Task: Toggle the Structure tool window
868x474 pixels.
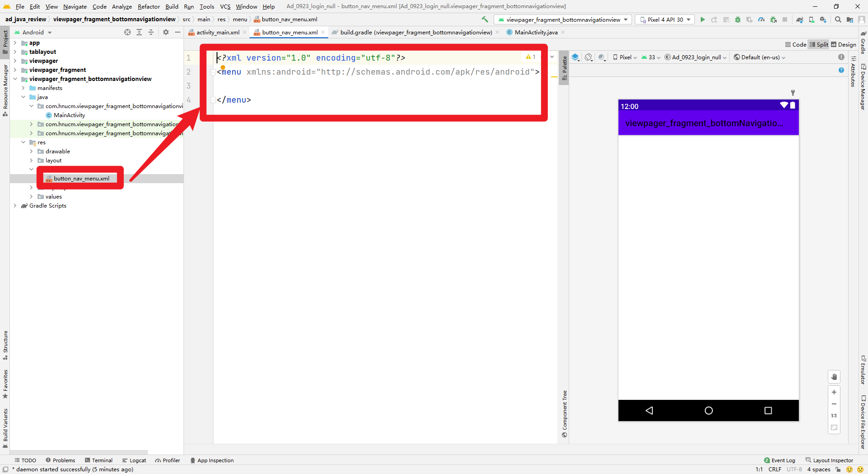Action: [x=5, y=345]
